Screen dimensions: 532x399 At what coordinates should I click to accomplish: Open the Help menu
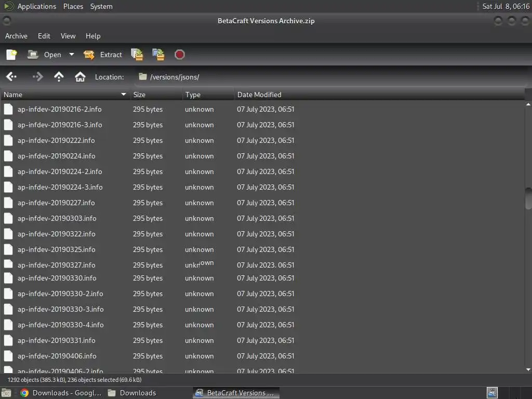coord(93,36)
